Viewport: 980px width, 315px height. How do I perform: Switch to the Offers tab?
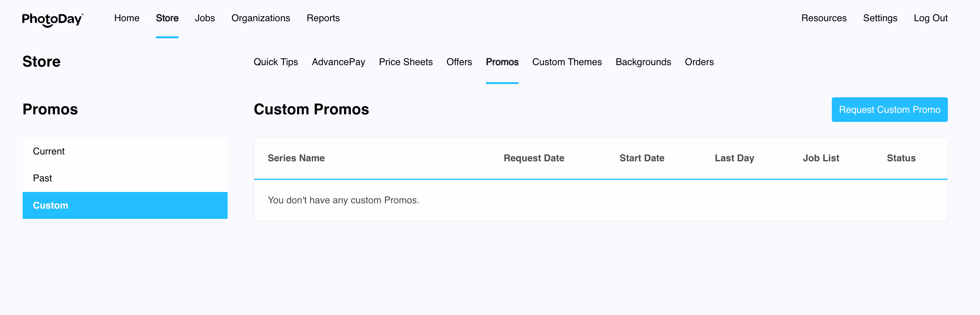click(459, 62)
